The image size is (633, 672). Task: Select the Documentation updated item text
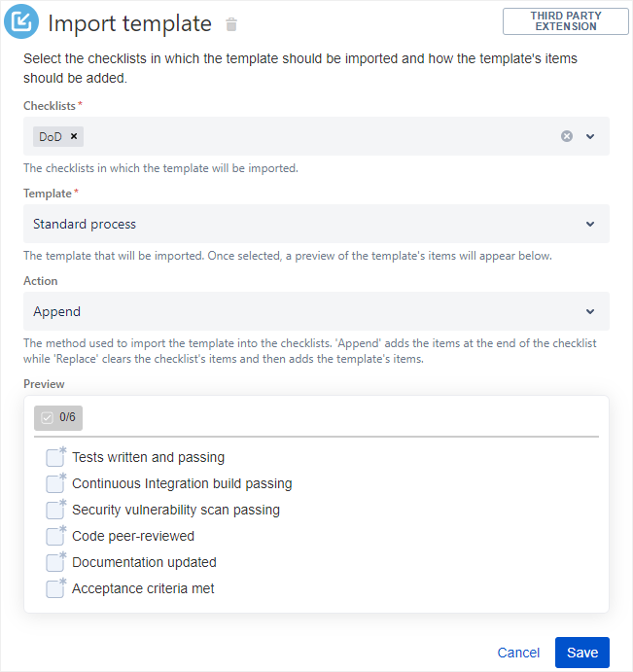tap(144, 562)
